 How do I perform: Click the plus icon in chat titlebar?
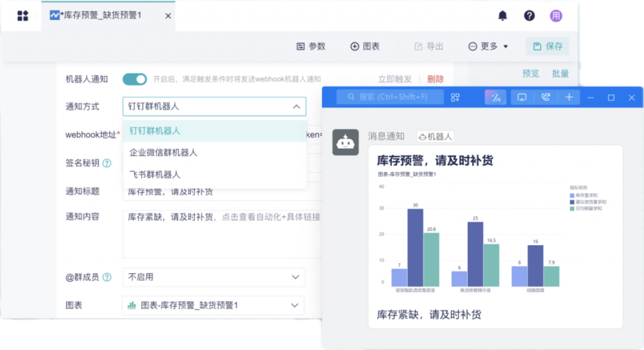[569, 97]
